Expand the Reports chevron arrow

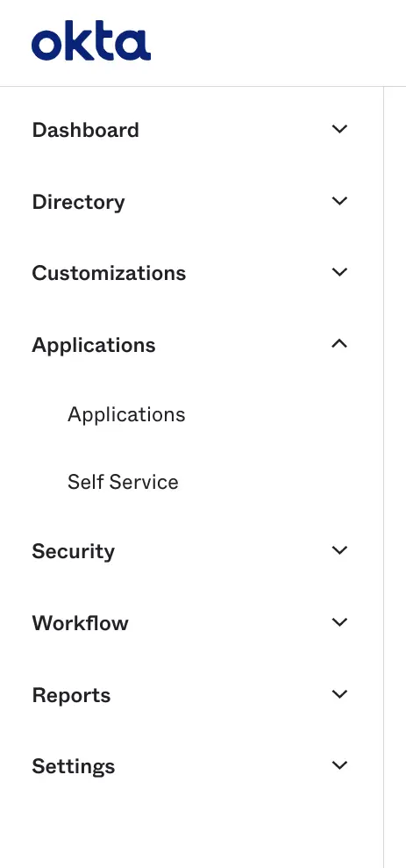pyautogui.click(x=339, y=693)
